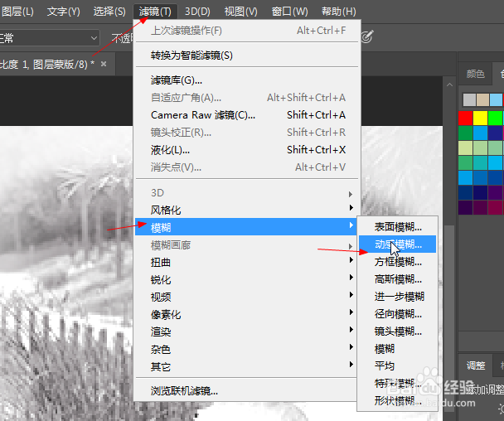This screenshot has height=421, width=504.
Task: Open 滤镜库(G)... filter gallery
Action: (x=247, y=80)
